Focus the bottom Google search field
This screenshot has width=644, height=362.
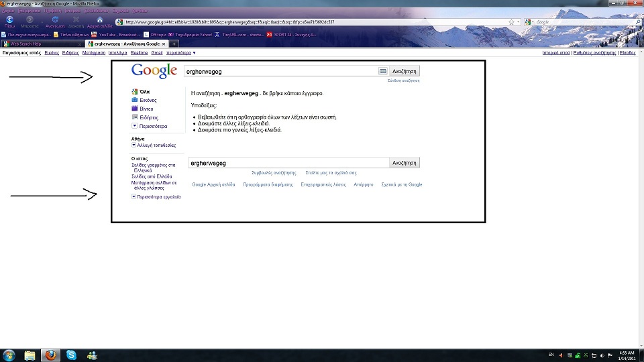tap(288, 163)
